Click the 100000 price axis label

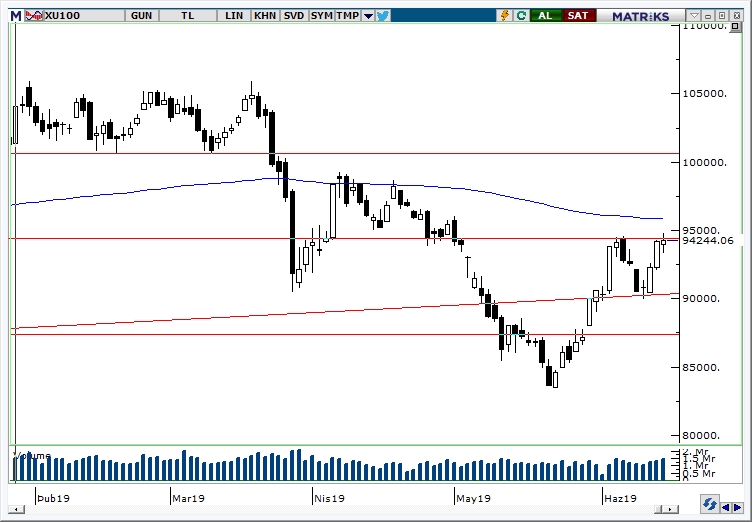click(705, 163)
